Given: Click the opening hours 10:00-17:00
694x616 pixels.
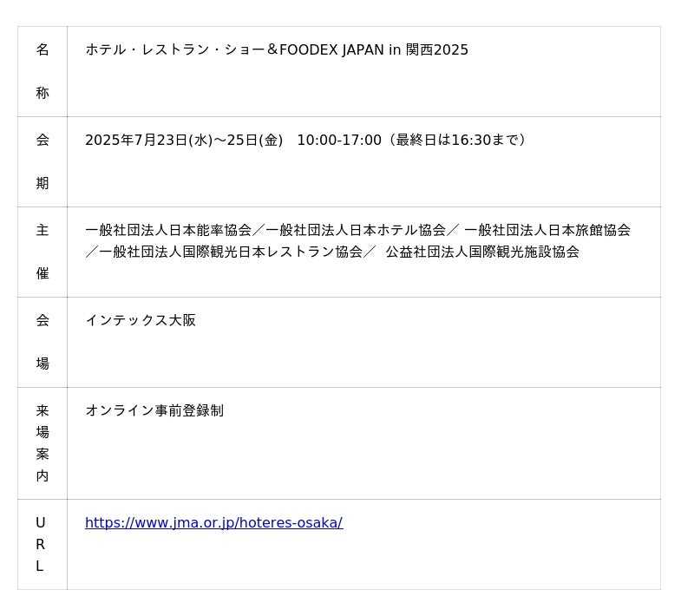Looking at the screenshot, I should [339, 141].
